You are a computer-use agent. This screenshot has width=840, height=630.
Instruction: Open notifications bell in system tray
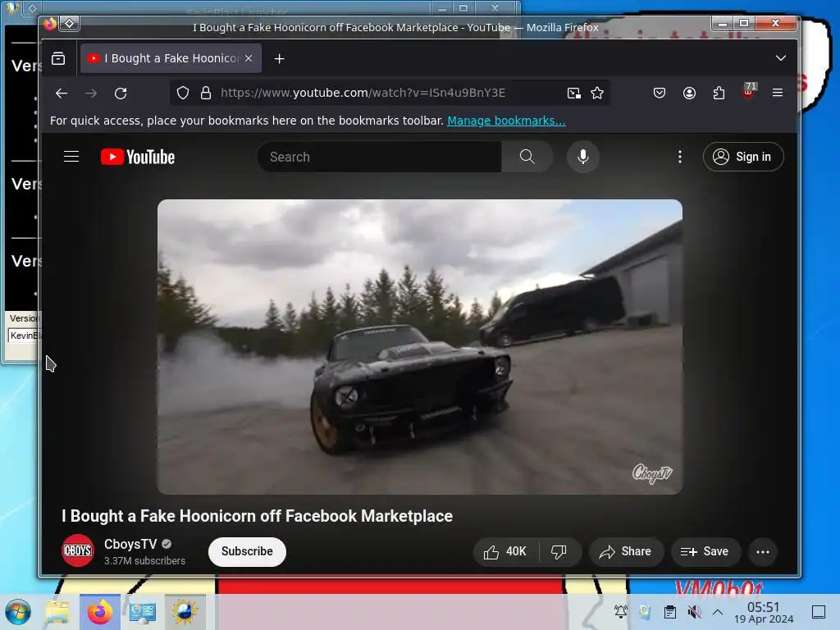(620, 612)
